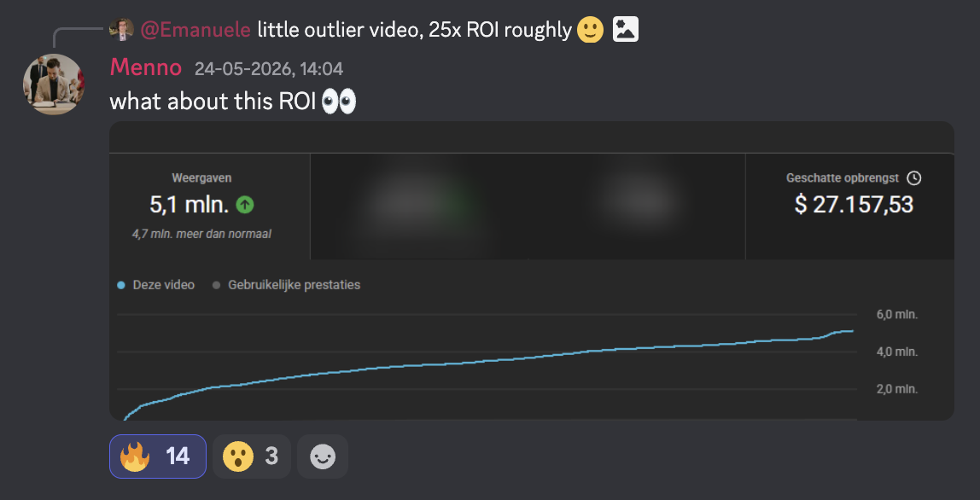980x500 pixels.
Task: Click the Weergaven views card
Action: [x=210, y=206]
